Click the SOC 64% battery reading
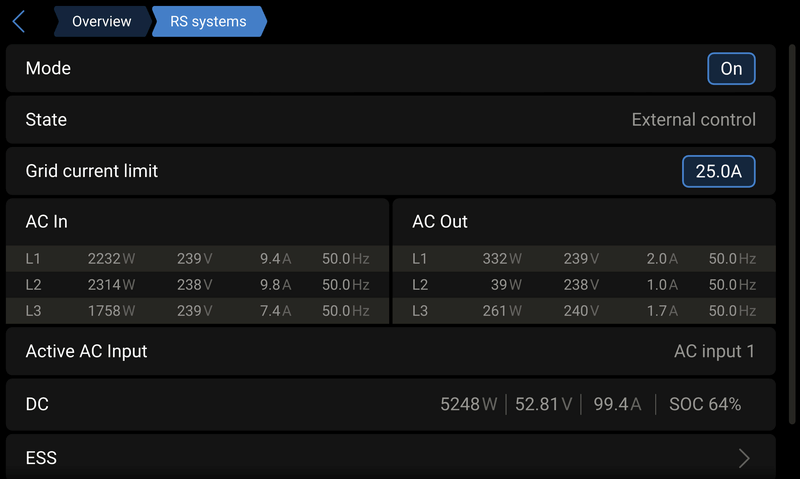Viewport: 800px width, 479px height. tap(705, 404)
